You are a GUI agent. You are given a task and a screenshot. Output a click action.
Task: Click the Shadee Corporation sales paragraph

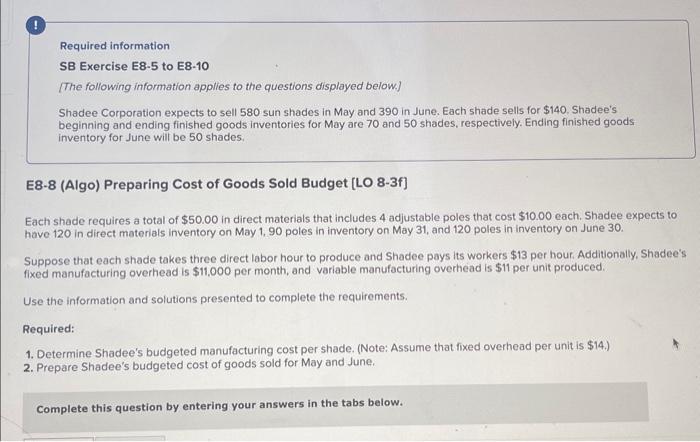point(346,124)
